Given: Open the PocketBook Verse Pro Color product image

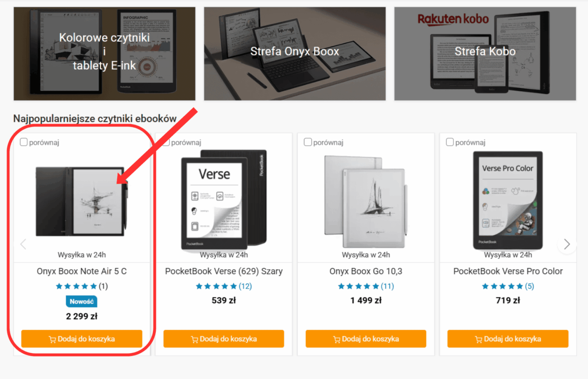Looking at the screenshot, I should pyautogui.click(x=508, y=201).
